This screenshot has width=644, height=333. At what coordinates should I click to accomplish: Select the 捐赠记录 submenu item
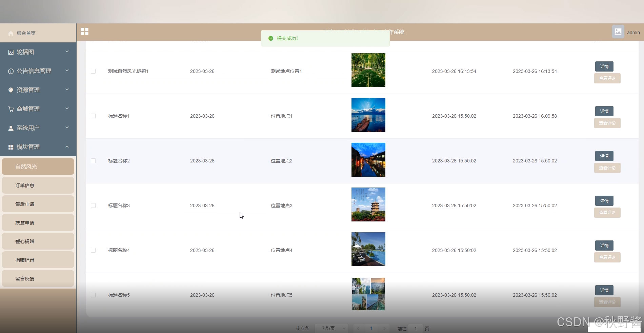tap(38, 260)
